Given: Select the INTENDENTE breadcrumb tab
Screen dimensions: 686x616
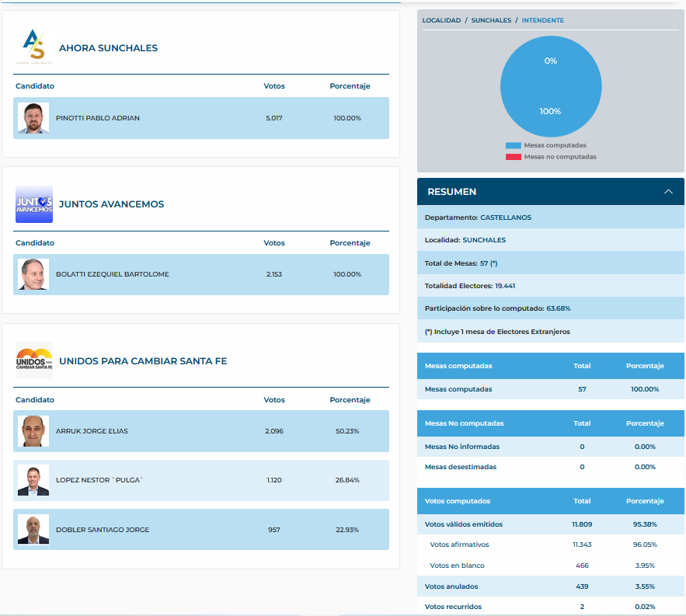Looking at the screenshot, I should coord(542,20).
